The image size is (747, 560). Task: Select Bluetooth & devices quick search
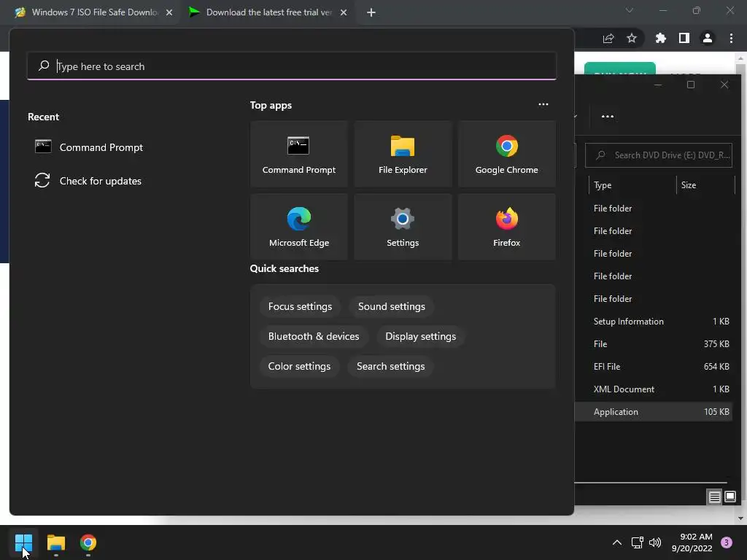coord(314,337)
